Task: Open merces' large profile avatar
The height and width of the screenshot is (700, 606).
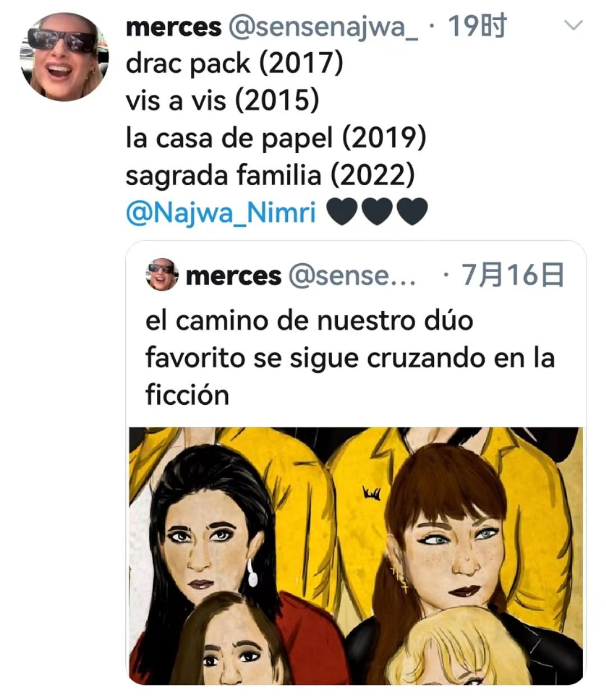Action: [63, 57]
